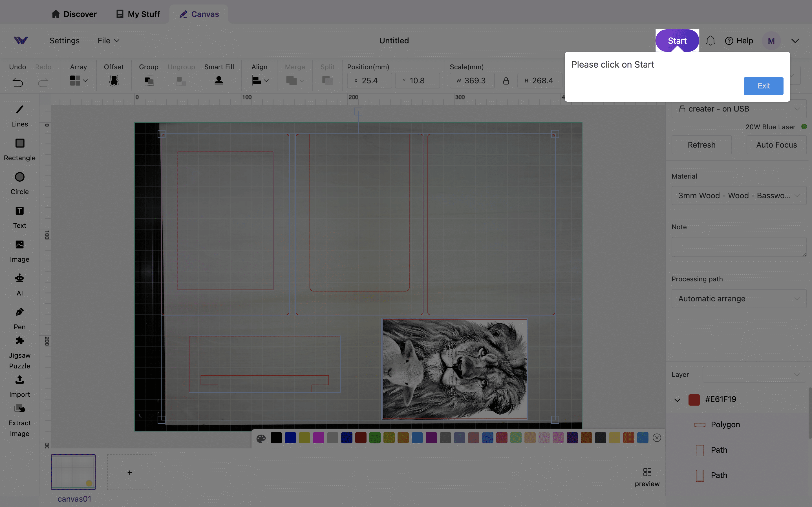Toggle the scale aspect ratio lock
Image resolution: width=812 pixels, height=507 pixels.
(506, 81)
